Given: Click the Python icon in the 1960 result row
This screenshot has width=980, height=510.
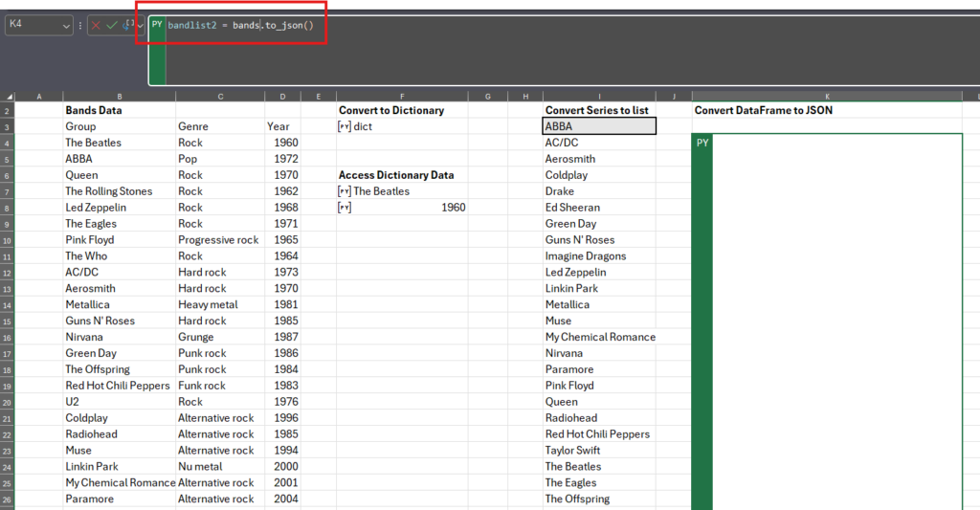Looking at the screenshot, I should pyautogui.click(x=345, y=208).
